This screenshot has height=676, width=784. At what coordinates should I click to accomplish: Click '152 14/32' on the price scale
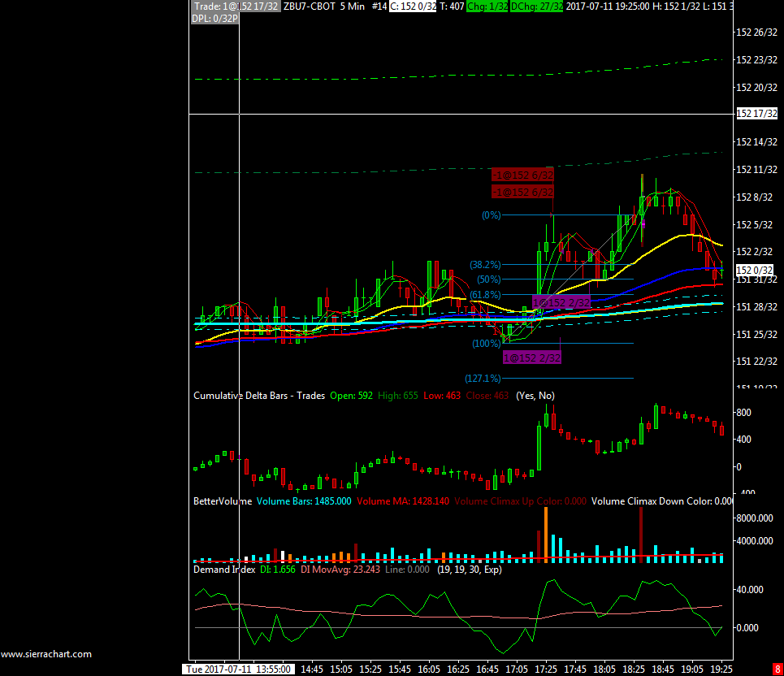(756, 142)
